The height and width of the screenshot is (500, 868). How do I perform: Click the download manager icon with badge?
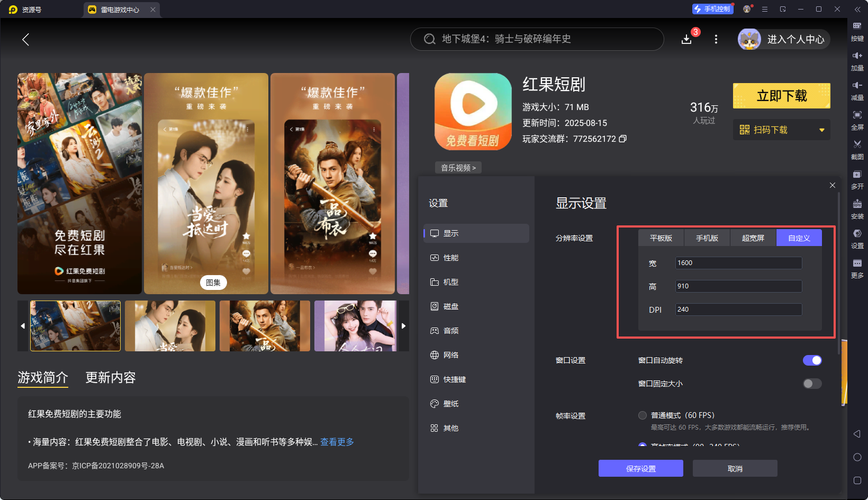[x=687, y=39]
